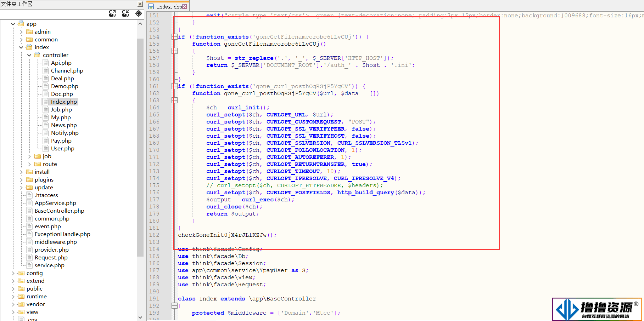Open common.php file
This screenshot has width=644, height=321.
tap(52, 219)
